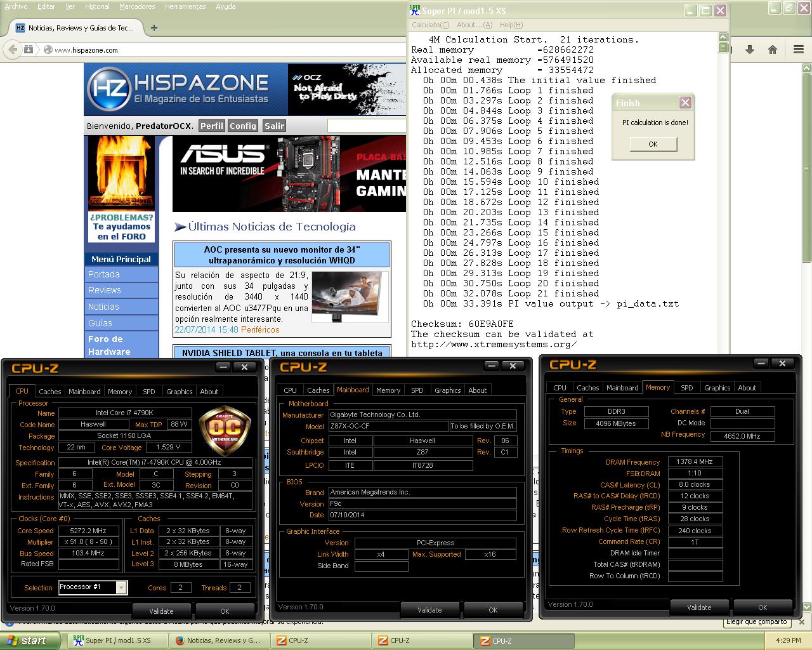Click the AOC monitor article thumbnail
The width and height of the screenshot is (812, 650).
(350, 296)
